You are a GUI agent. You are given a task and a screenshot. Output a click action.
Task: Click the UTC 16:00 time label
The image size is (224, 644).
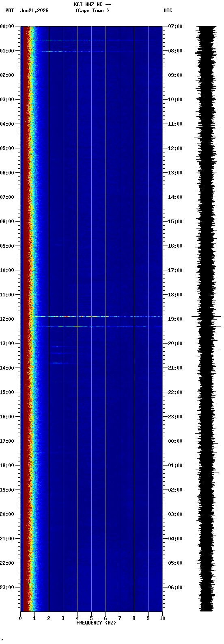click(x=175, y=246)
